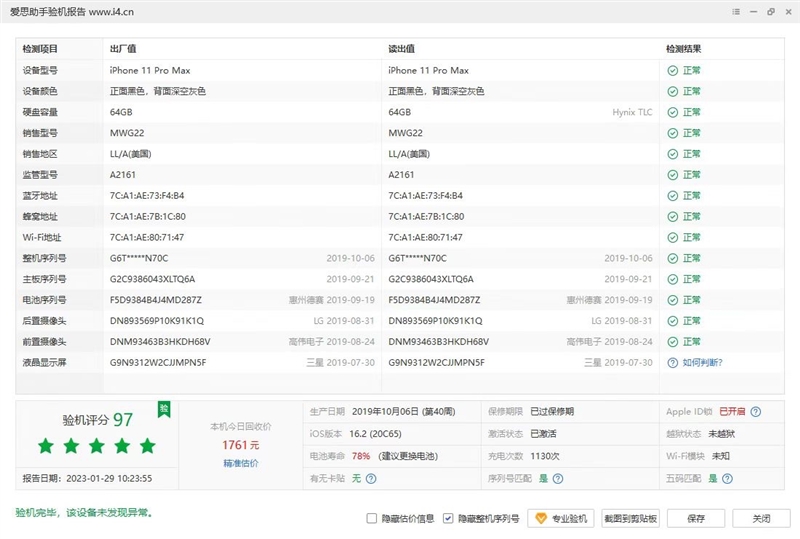The height and width of the screenshot is (539, 800).
Task: Click the 关闭 button at bottom
Action: pyautogui.click(x=761, y=519)
